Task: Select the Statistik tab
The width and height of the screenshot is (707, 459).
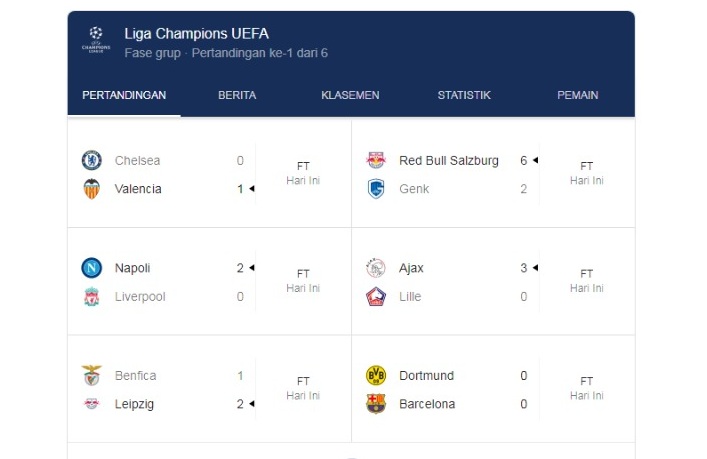Action: coord(464,96)
